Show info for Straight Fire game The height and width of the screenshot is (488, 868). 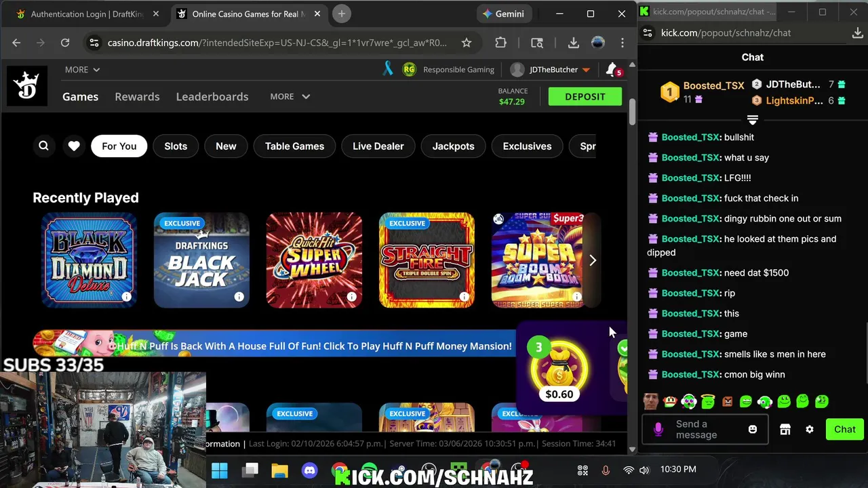pyautogui.click(x=464, y=297)
